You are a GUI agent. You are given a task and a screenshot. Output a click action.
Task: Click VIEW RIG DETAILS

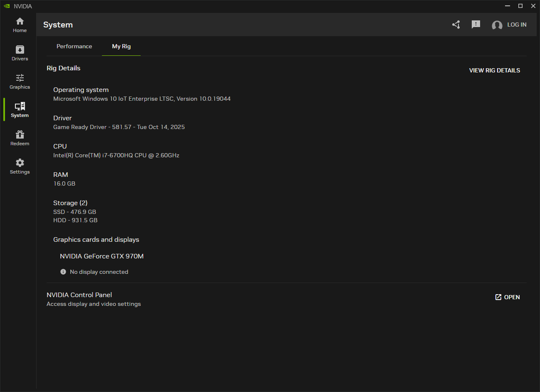coord(495,70)
